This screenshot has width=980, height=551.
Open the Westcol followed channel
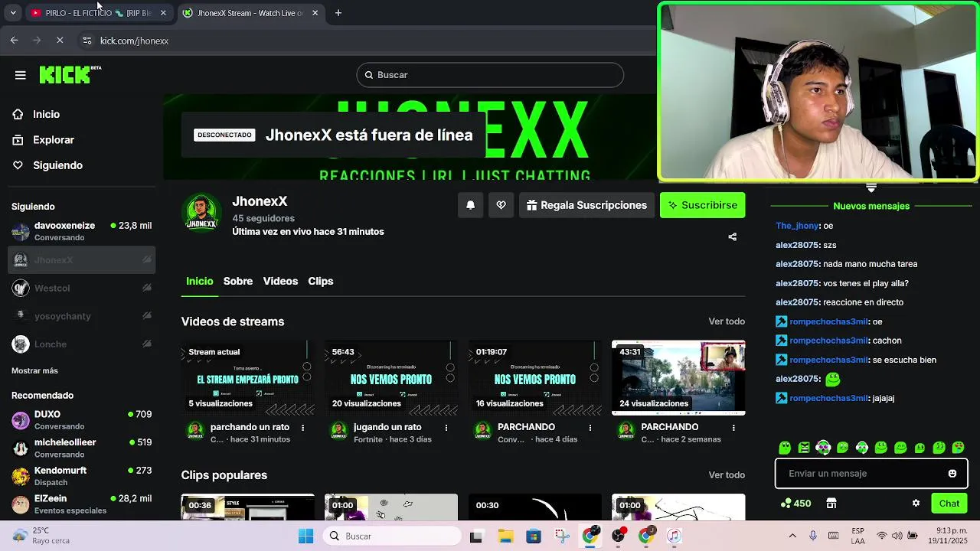[81, 288]
